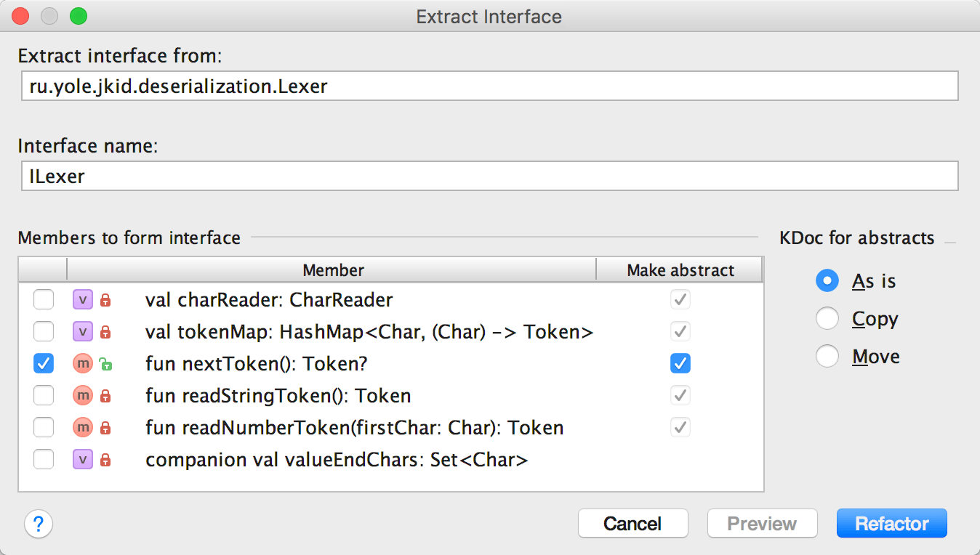Check the charReader member checkbox
Screen dimensions: 980x555
coord(44,299)
